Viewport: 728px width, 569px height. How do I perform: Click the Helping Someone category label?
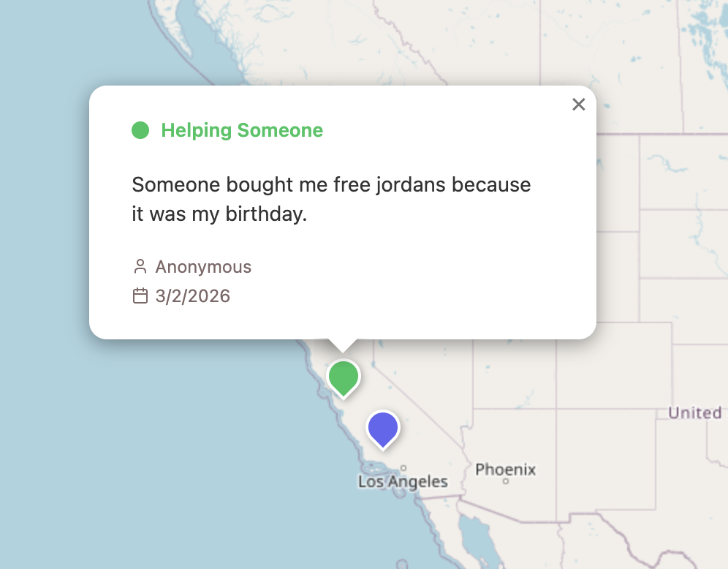click(x=242, y=130)
